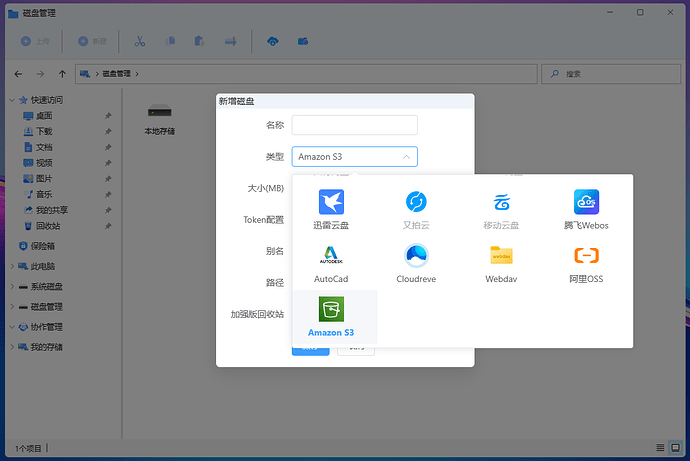Viewport: 690px width, 461px height.
Task: Go up one level with the up arrow
Action: click(x=62, y=74)
